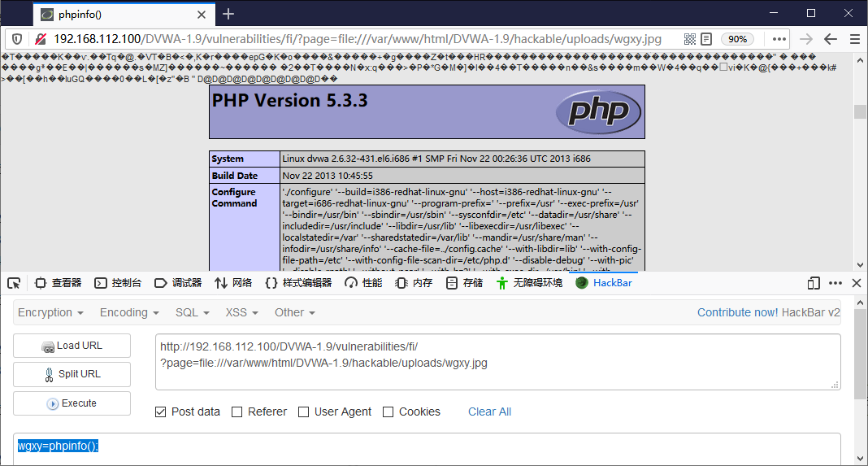Activate the element picker tool
Screen dimensions: 868x466
click(x=14, y=283)
